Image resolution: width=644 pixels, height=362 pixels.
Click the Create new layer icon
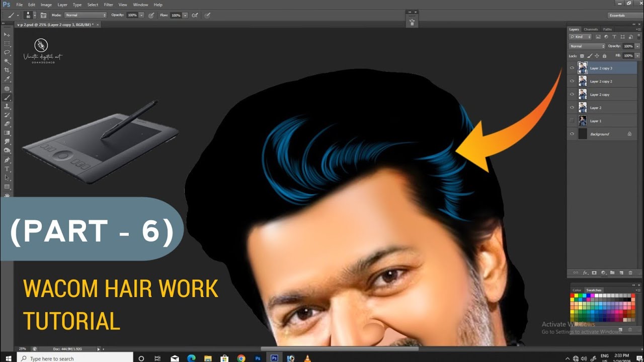(621, 273)
